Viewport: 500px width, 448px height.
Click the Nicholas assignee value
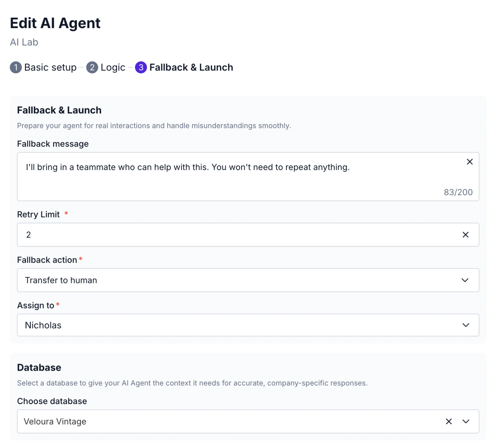click(x=43, y=325)
